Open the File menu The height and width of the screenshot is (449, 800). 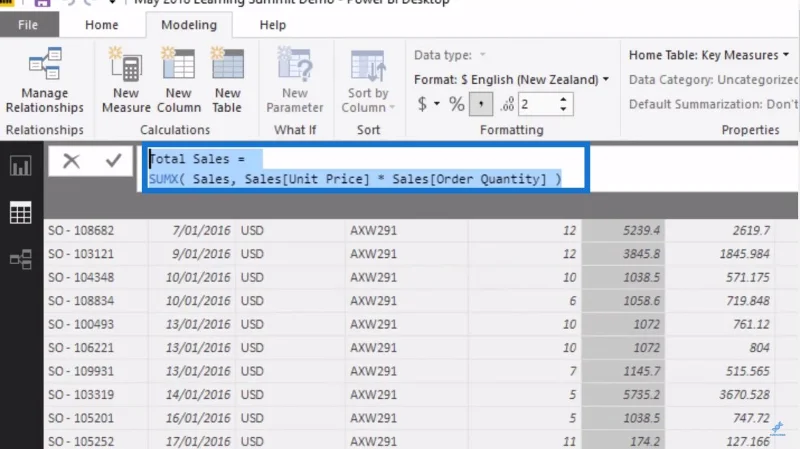click(28, 25)
